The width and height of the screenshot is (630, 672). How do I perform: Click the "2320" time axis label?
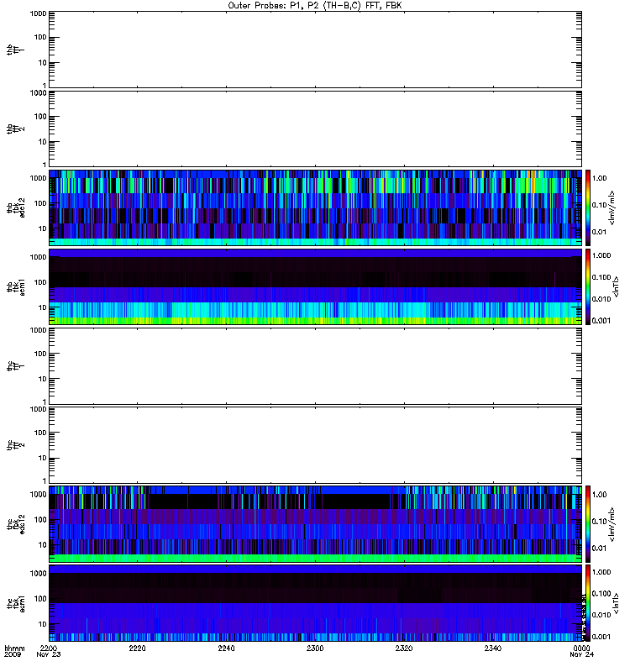click(x=404, y=648)
